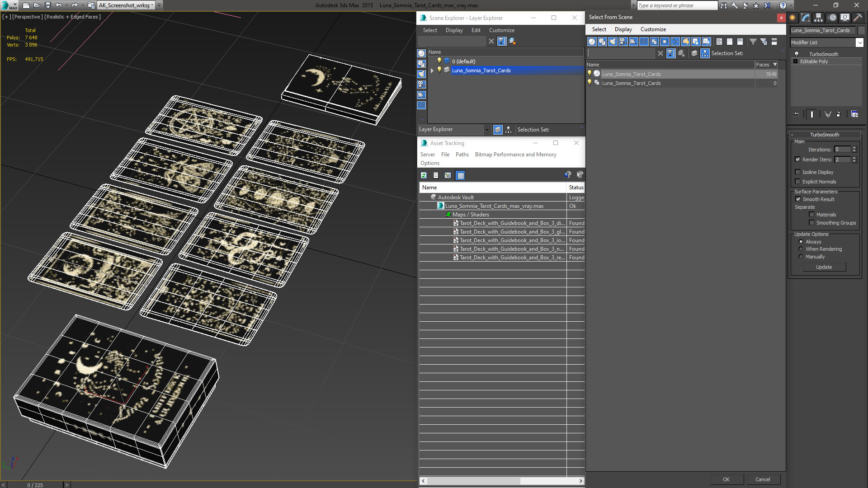868x488 pixels.
Task: Toggle TurboSmooth modifier bulb in stack
Action: [x=797, y=54]
